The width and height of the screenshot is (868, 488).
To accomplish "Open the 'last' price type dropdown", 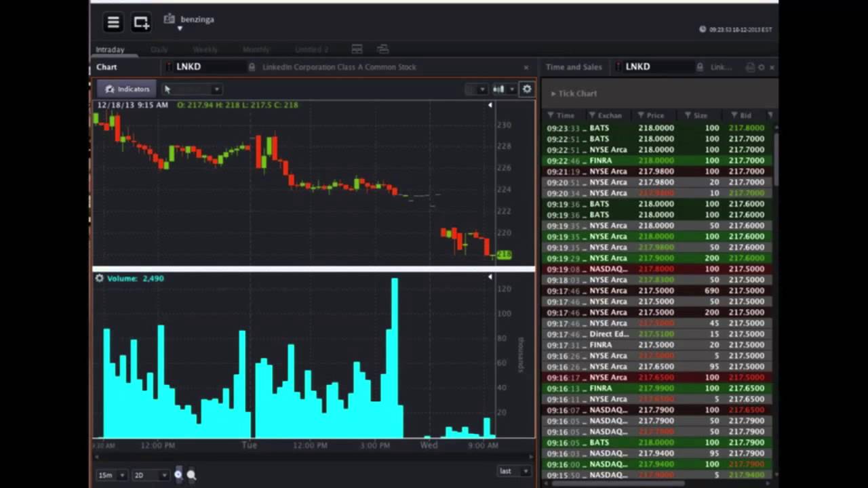I will pos(513,471).
